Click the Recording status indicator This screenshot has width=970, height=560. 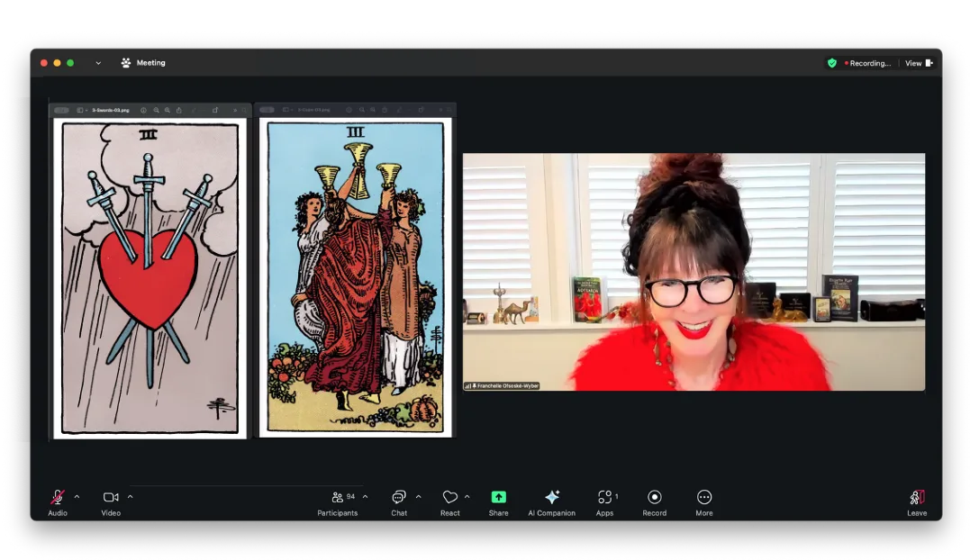point(868,63)
